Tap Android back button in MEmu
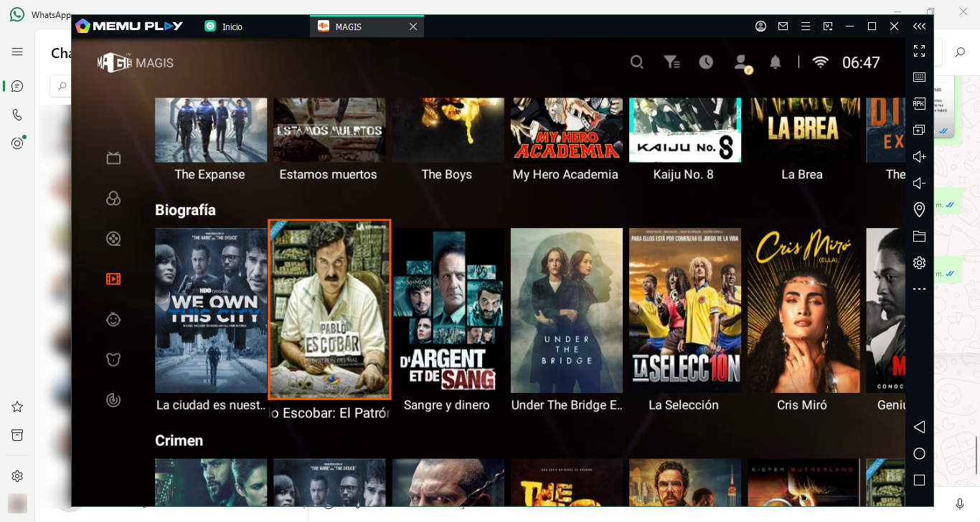The image size is (980, 522). pos(919,427)
